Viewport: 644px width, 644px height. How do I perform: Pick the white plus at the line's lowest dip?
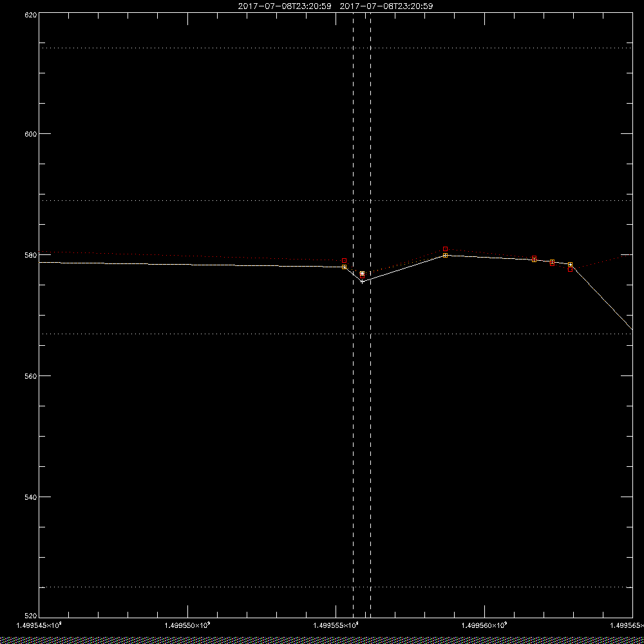coord(362,282)
